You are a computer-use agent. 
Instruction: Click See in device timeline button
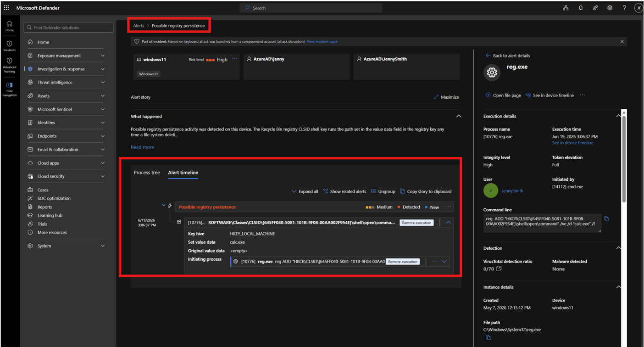(x=550, y=95)
